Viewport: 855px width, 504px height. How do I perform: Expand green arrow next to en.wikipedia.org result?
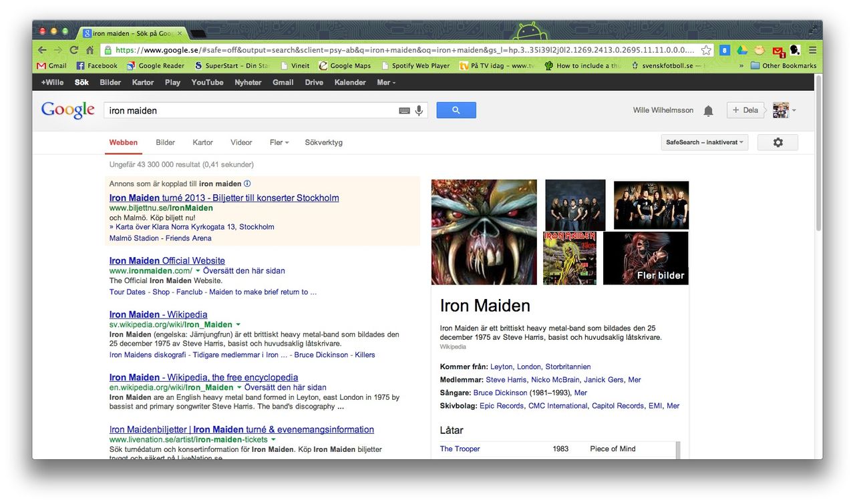click(239, 387)
